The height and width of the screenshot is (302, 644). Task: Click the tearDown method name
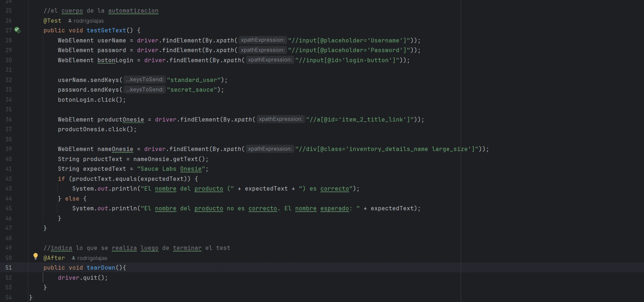101,268
